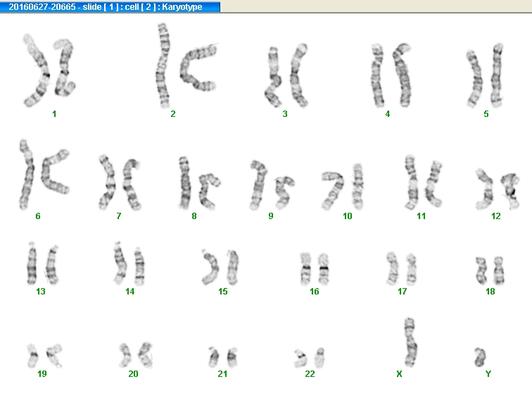Select the curved left chromosome 15 image

tap(210, 267)
